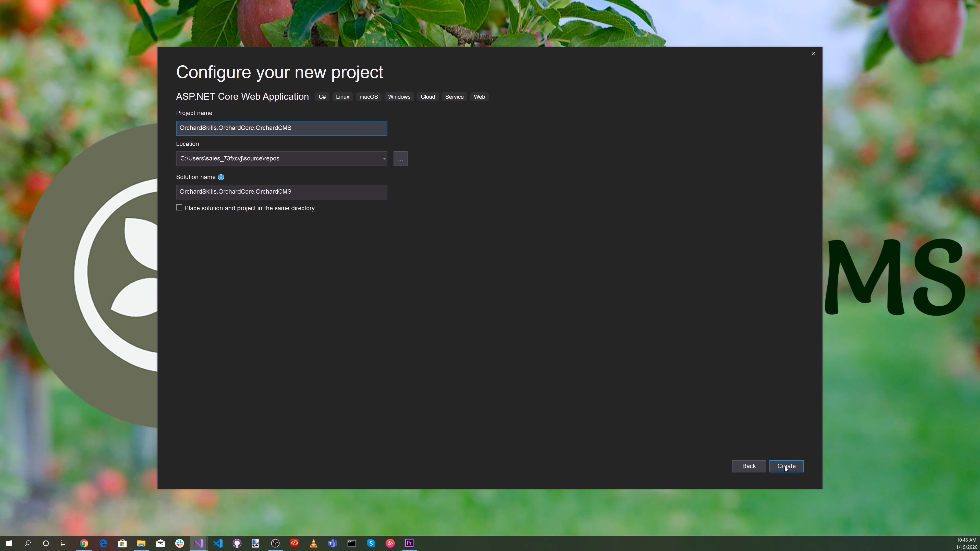Show Solution name info tooltip icon

pyautogui.click(x=221, y=177)
